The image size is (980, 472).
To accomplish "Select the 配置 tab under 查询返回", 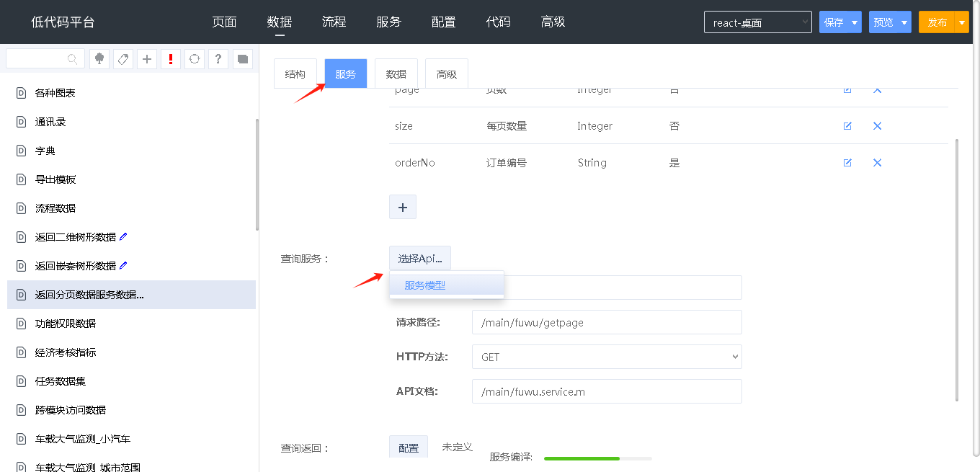I will click(x=409, y=447).
